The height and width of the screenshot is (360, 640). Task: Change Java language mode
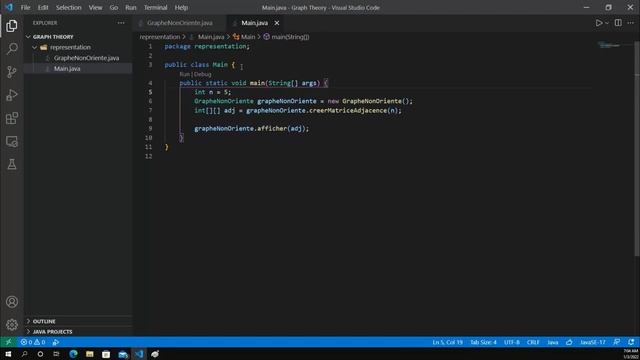pos(553,342)
